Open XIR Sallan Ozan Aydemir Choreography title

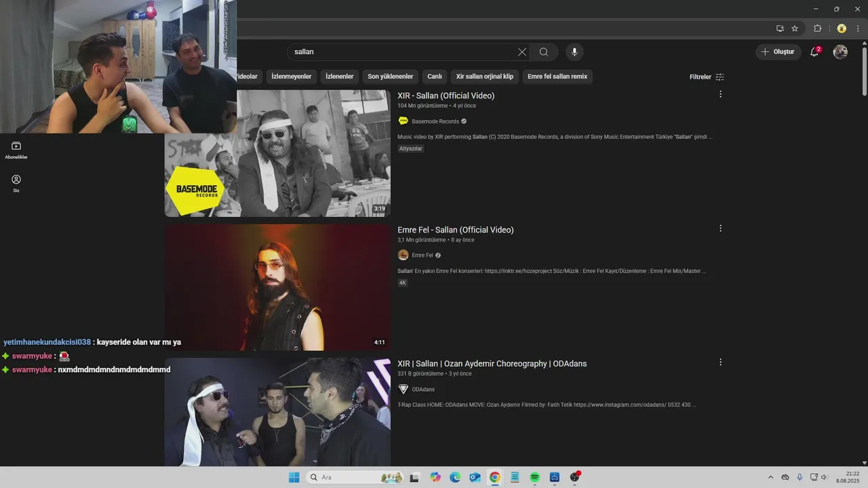coord(492,364)
